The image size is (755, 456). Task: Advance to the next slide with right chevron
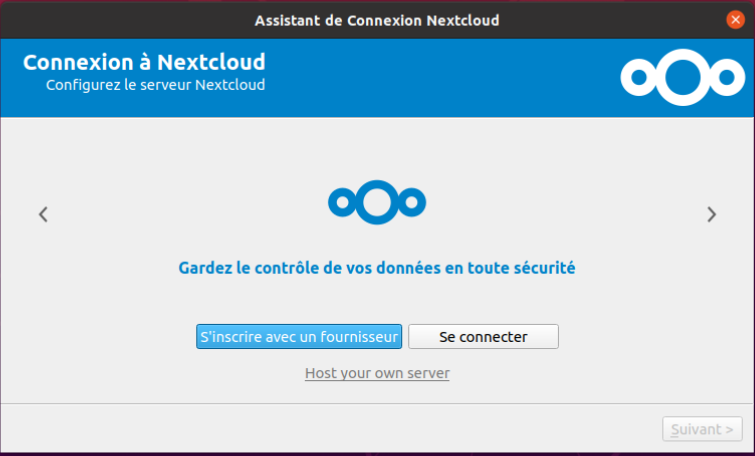click(x=711, y=214)
